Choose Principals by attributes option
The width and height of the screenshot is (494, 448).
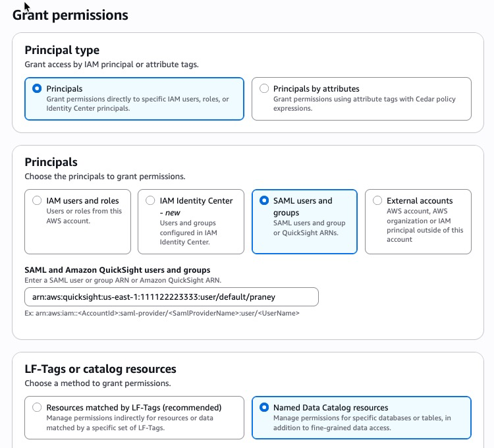coord(264,88)
